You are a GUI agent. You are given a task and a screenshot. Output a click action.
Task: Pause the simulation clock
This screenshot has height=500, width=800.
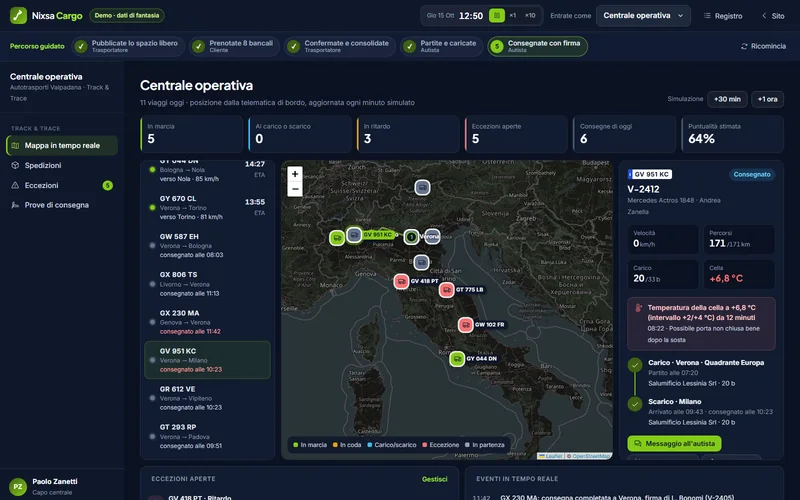[496, 15]
